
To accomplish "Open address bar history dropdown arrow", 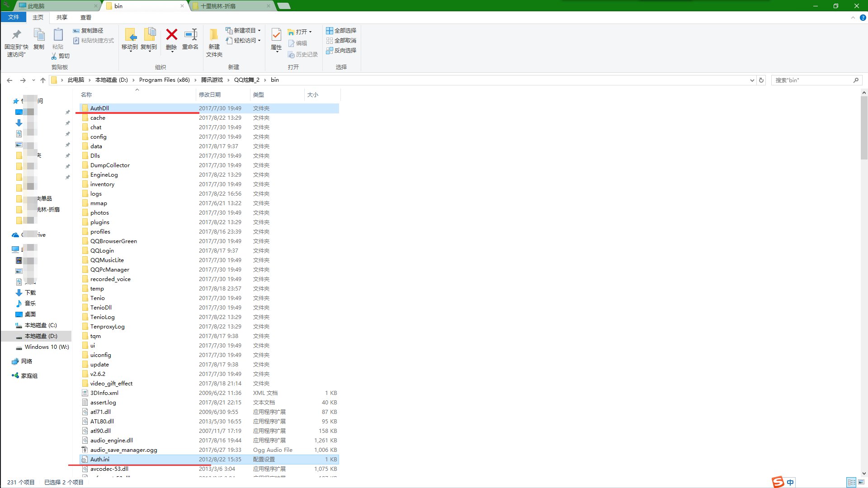I will click(752, 80).
